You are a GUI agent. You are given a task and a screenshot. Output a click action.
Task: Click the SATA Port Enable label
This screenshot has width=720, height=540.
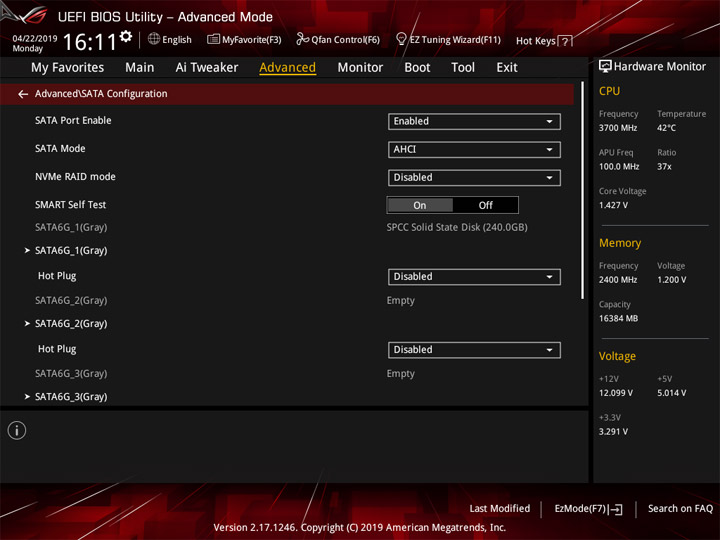(73, 120)
